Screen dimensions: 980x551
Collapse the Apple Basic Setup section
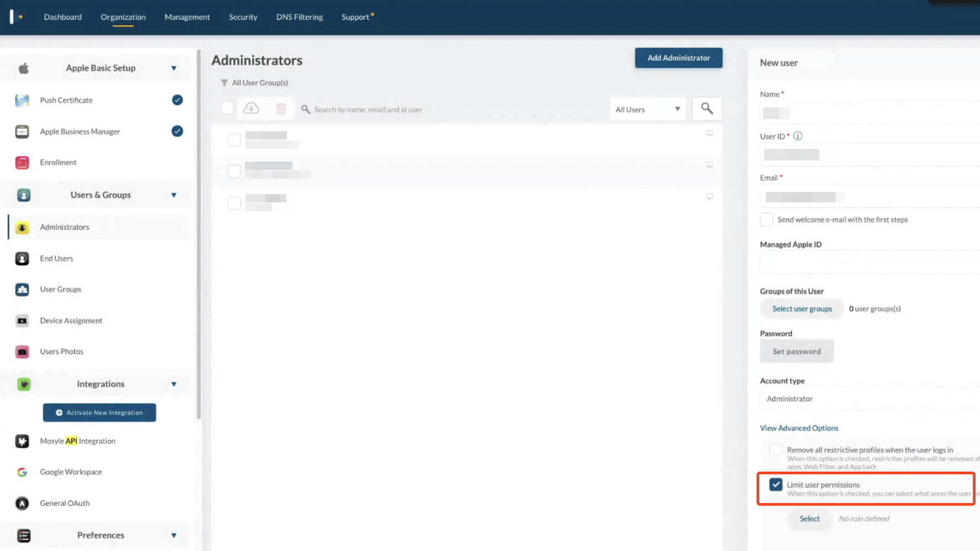click(174, 68)
